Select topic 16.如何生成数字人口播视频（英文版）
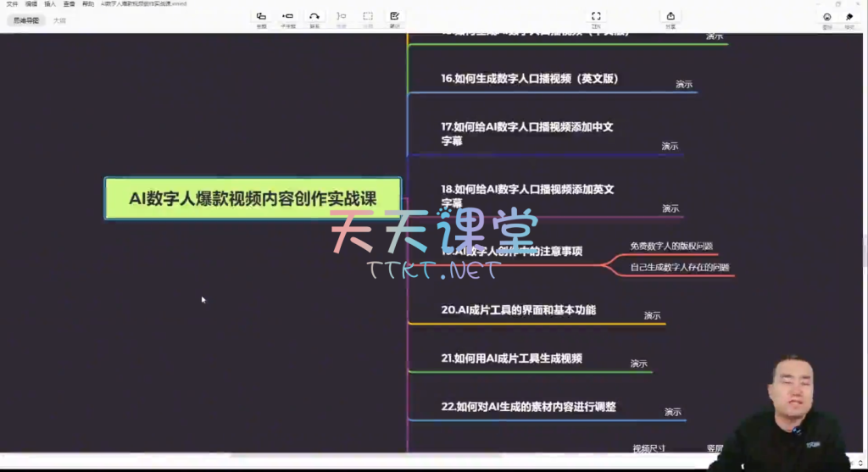Screen dimensions: 868x472 pyautogui.click(x=529, y=79)
